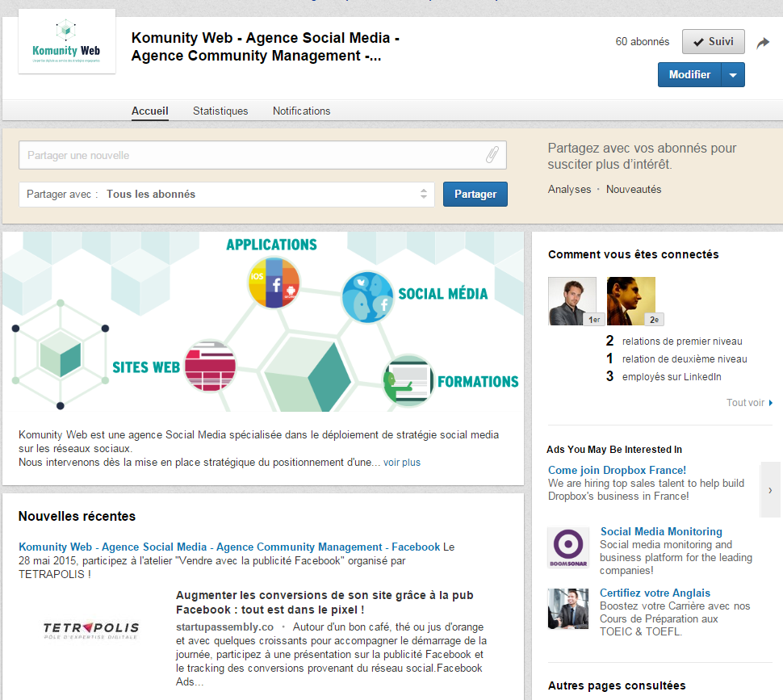Click relation de deuxième niveau text

click(x=685, y=359)
